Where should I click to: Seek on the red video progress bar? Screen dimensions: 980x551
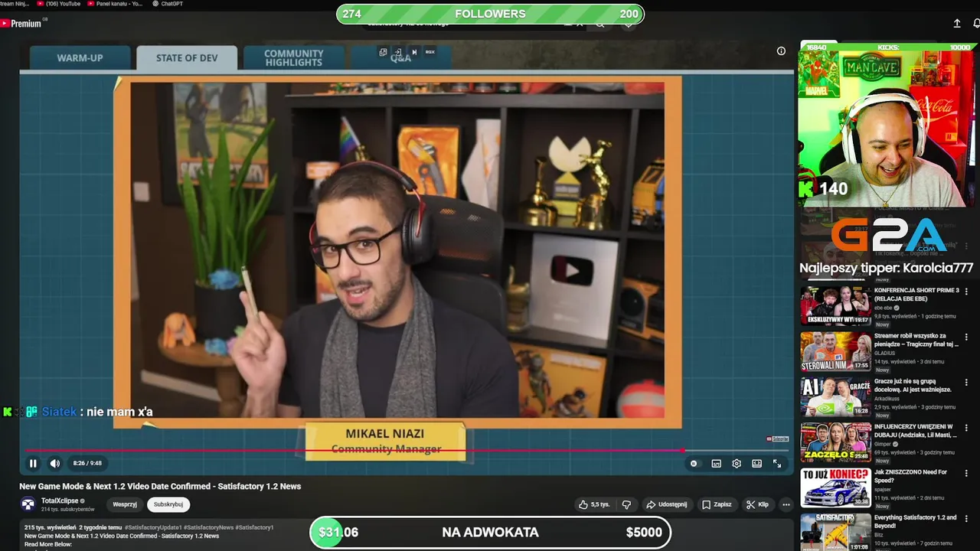[406, 450]
